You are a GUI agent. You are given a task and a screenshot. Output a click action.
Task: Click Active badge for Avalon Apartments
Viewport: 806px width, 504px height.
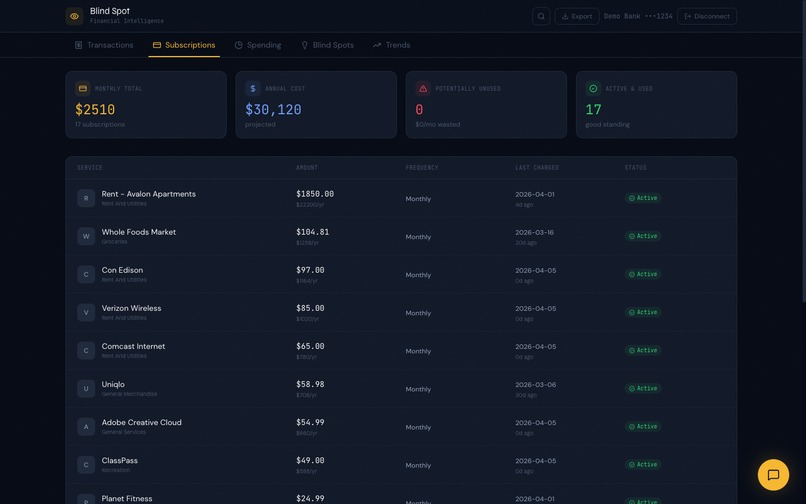point(643,198)
